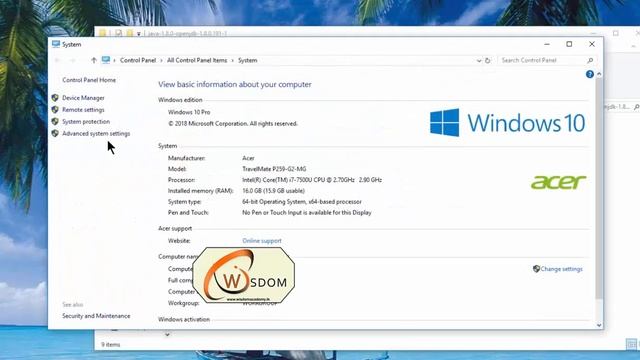Click shield icon beside Device Manager

[x=55, y=98]
